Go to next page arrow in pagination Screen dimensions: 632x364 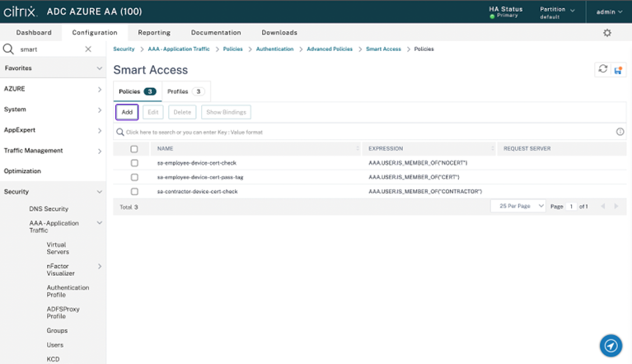616,207
